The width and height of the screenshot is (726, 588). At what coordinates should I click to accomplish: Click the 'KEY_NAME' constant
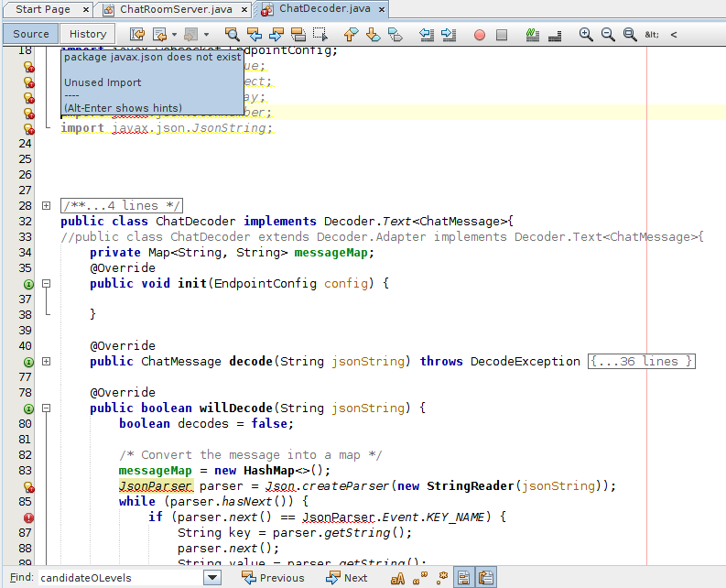455,517
